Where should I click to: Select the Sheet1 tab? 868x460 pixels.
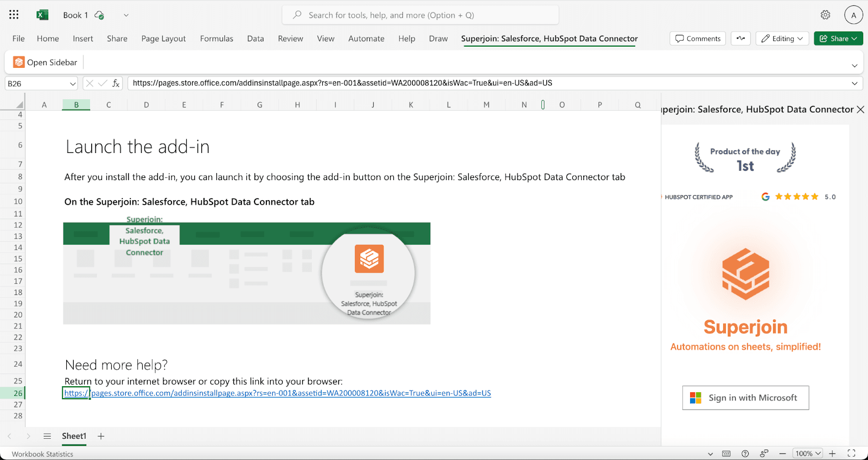74,436
